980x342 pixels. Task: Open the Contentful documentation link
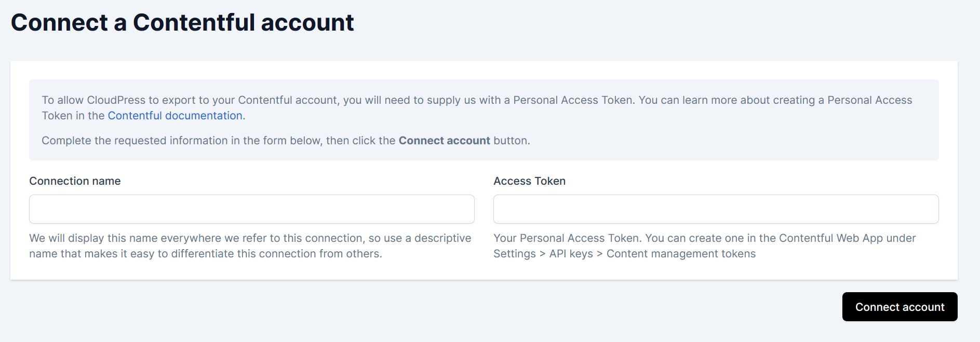tap(175, 116)
